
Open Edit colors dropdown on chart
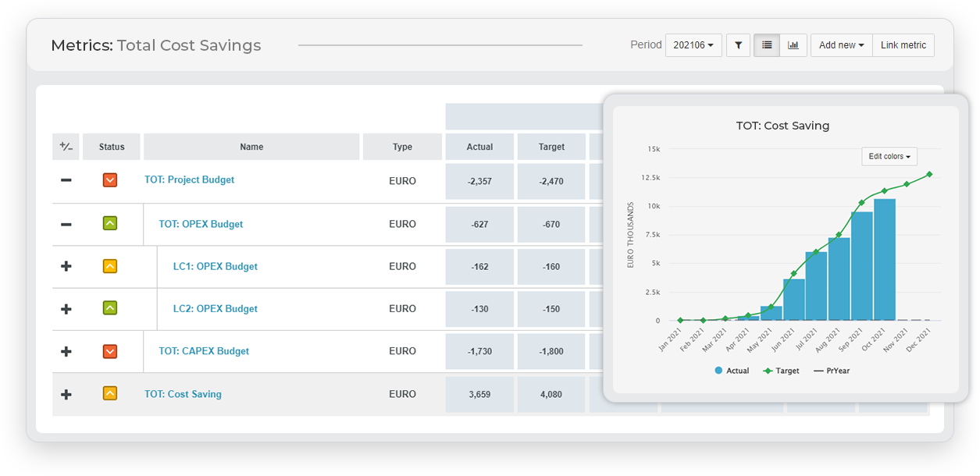[889, 156]
